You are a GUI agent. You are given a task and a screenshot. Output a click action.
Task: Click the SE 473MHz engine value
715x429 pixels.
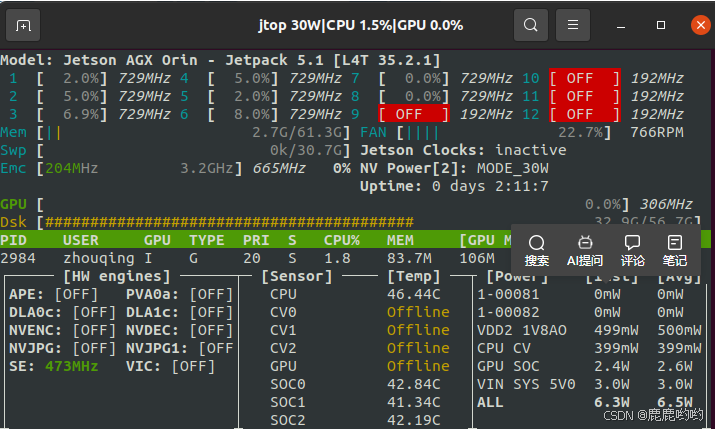[72, 367]
